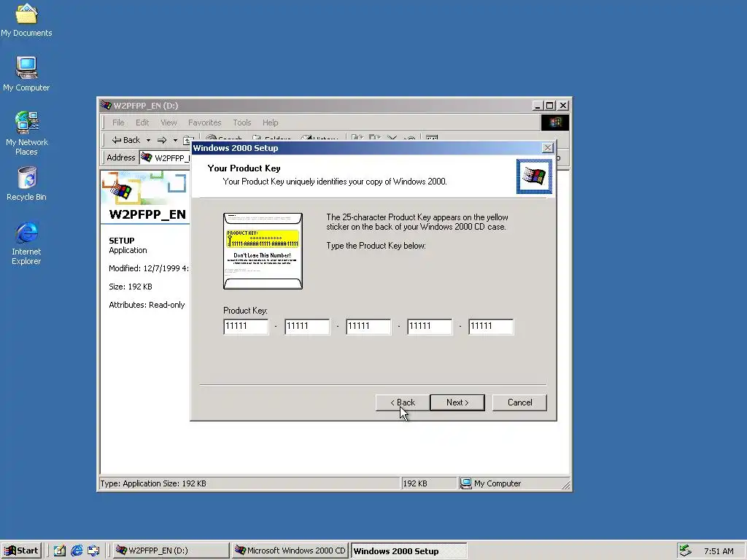Launch Internet Explorer from quick launch
Screen dimensions: 747x560
click(x=77, y=551)
